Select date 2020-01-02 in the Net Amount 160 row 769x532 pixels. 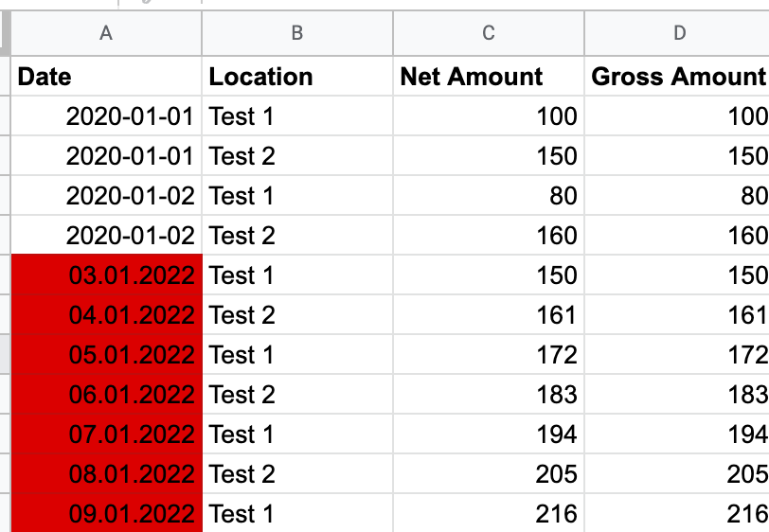(x=106, y=236)
